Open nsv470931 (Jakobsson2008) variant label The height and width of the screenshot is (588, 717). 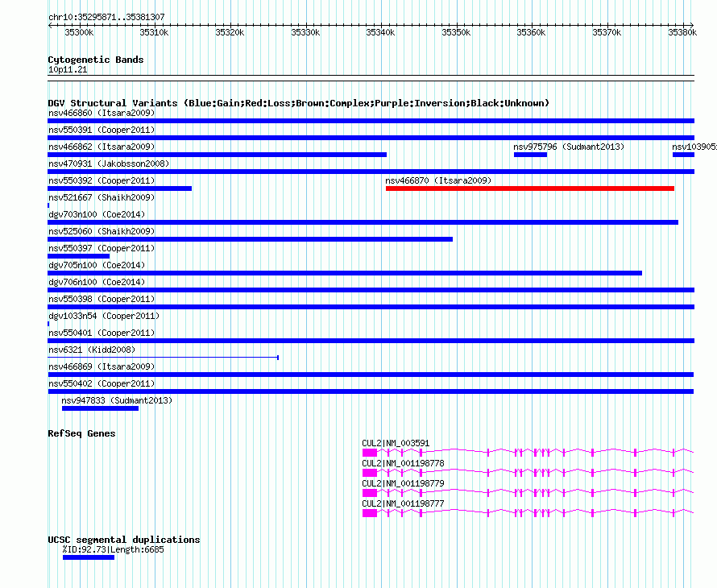coord(109,164)
